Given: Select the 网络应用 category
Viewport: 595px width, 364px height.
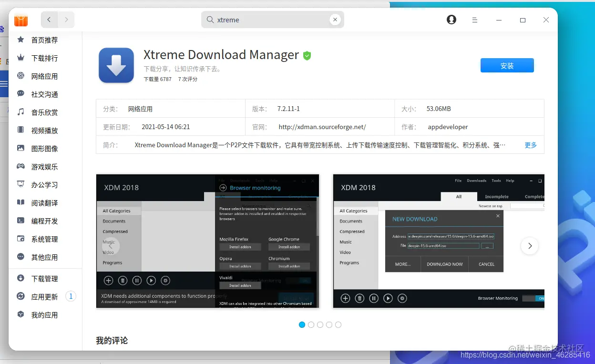Looking at the screenshot, I should [x=45, y=76].
